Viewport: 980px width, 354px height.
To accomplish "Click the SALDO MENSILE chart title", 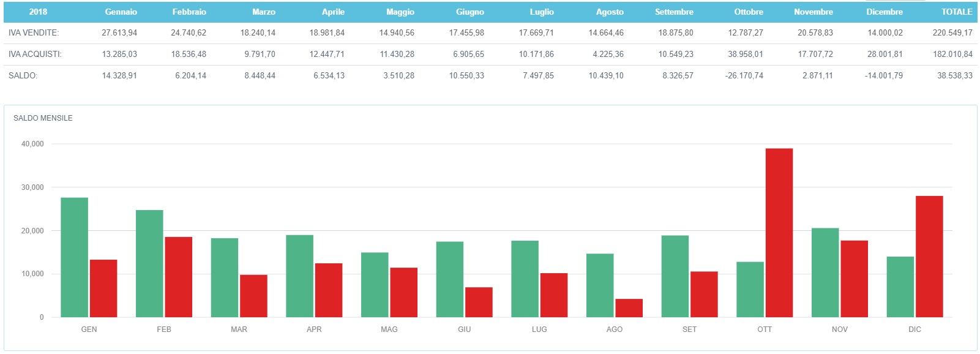I will point(43,118).
